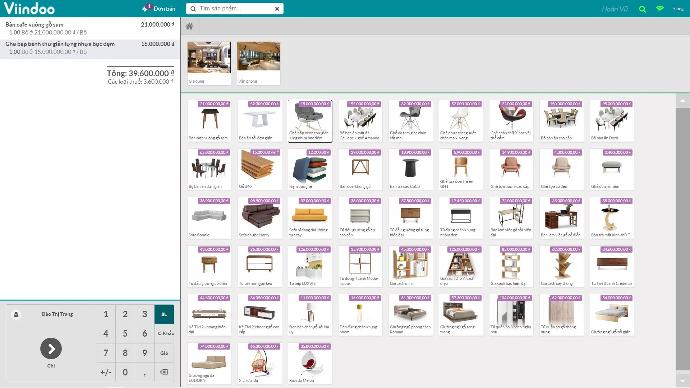
Task: Click the home breadcrumb icon
Action: pyautogui.click(x=190, y=26)
